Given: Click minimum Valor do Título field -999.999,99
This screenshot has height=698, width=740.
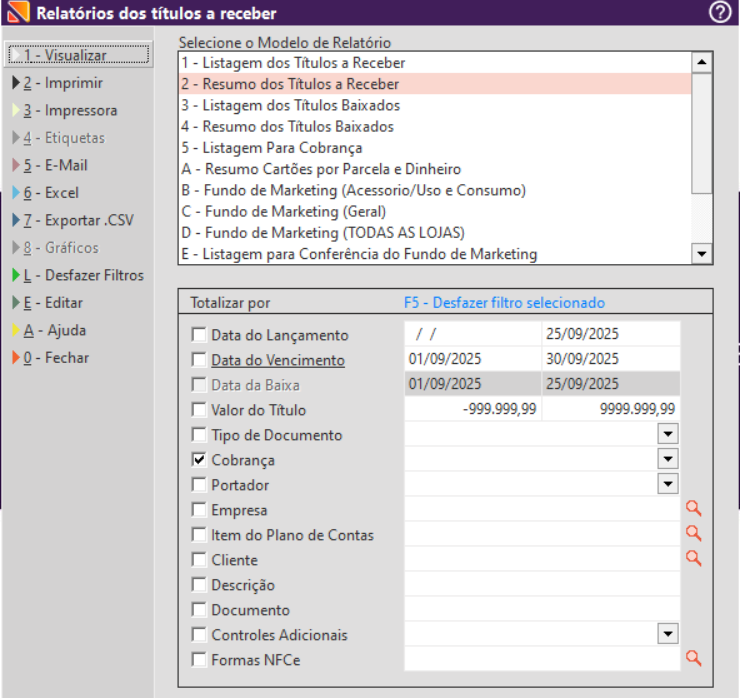Looking at the screenshot, I should click(x=472, y=409).
